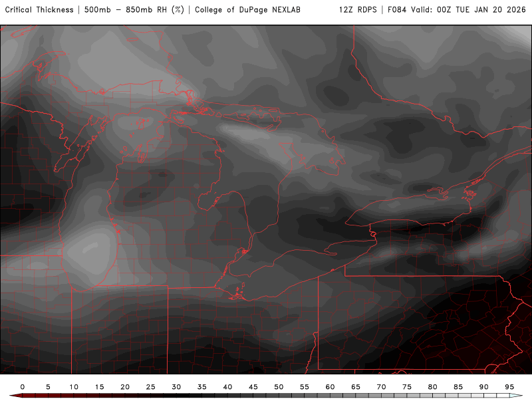This screenshot has height=399, width=532.
Task: Click the "10" value on the color scale
Action: 74,387
